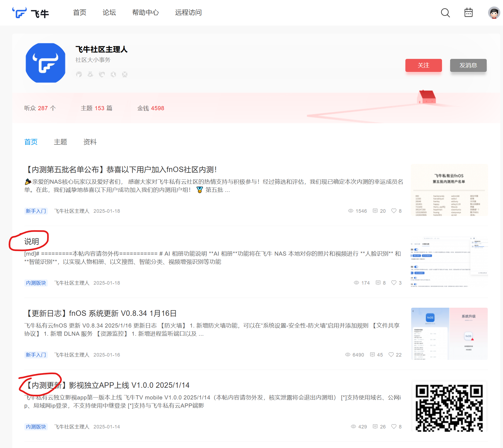Switch to the 资料 profile tab

[90, 142]
